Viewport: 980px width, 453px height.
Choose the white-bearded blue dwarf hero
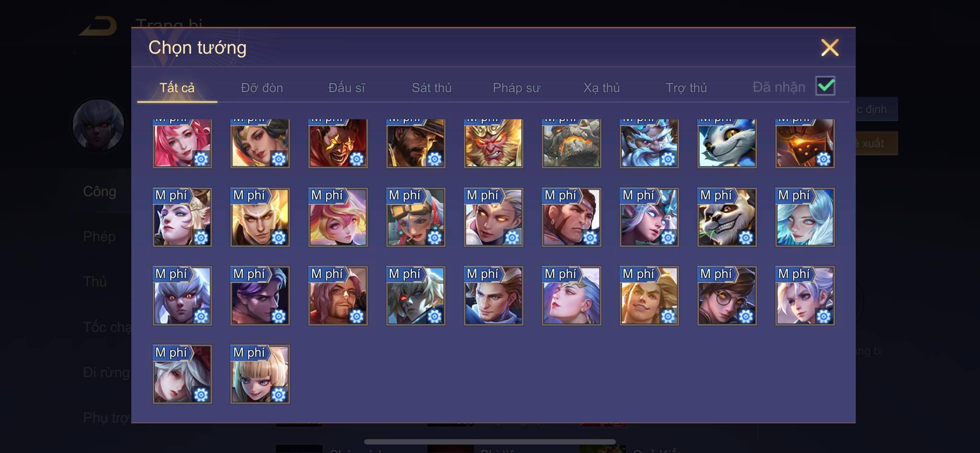click(649, 143)
